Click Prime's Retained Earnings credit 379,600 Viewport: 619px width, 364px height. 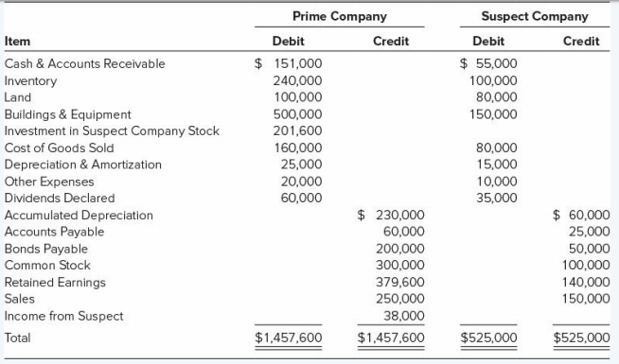pyautogui.click(x=400, y=283)
